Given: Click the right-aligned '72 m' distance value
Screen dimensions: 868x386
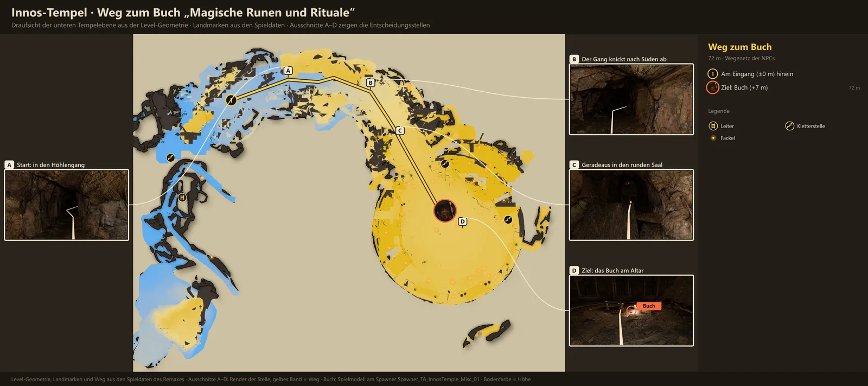Looking at the screenshot, I should tap(854, 88).
